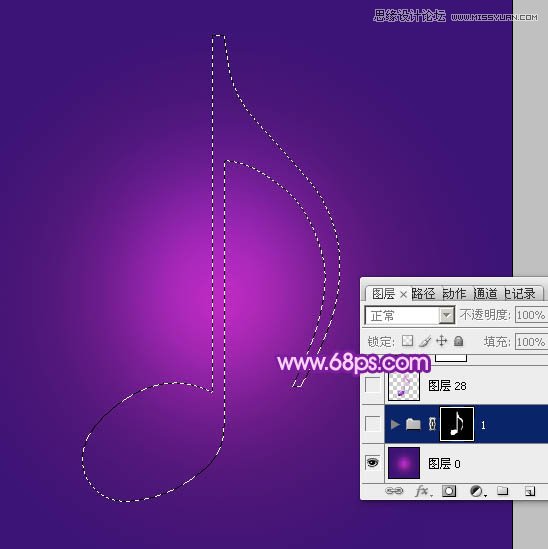548x549 pixels.
Task: Click the 不透明度 opacity value field
Action: pos(531,315)
